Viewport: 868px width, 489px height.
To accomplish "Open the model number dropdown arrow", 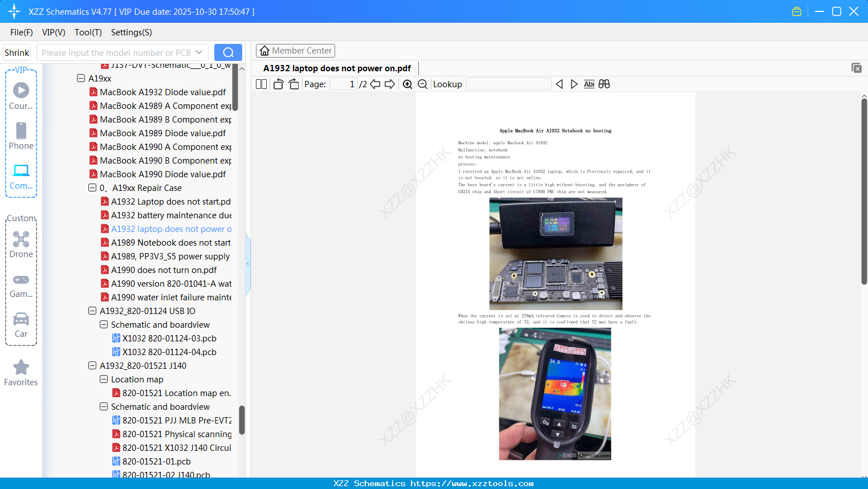I will point(199,52).
